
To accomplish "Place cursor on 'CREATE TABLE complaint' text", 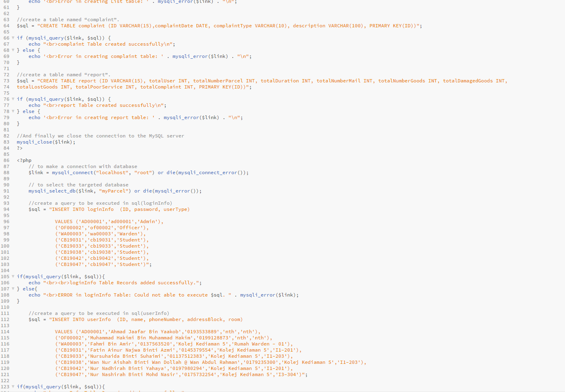I will (73, 26).
